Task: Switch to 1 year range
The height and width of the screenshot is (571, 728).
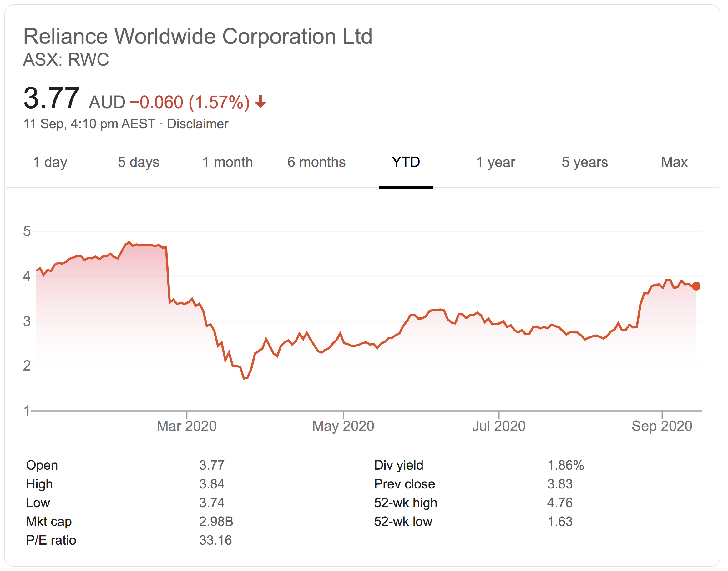Action: click(496, 163)
